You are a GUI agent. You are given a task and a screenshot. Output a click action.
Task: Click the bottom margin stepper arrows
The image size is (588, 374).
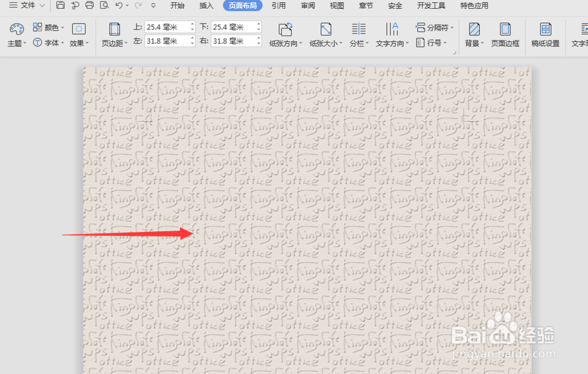click(x=259, y=27)
